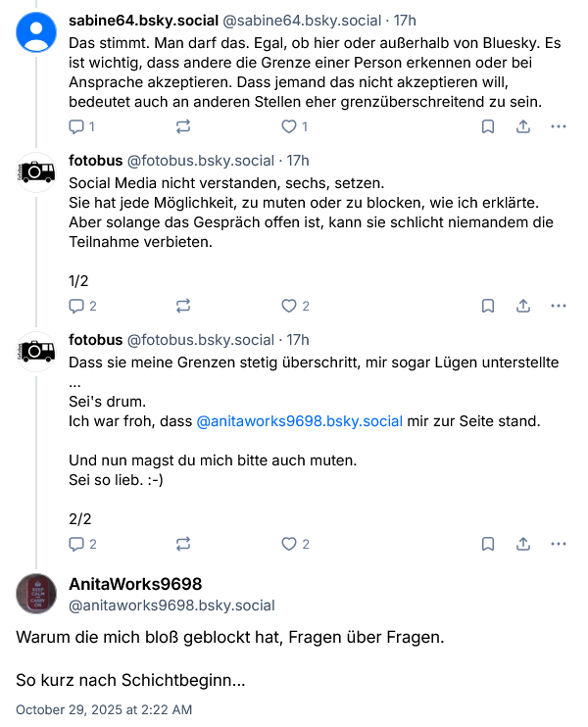Reply to sabine64's post

coord(77,126)
